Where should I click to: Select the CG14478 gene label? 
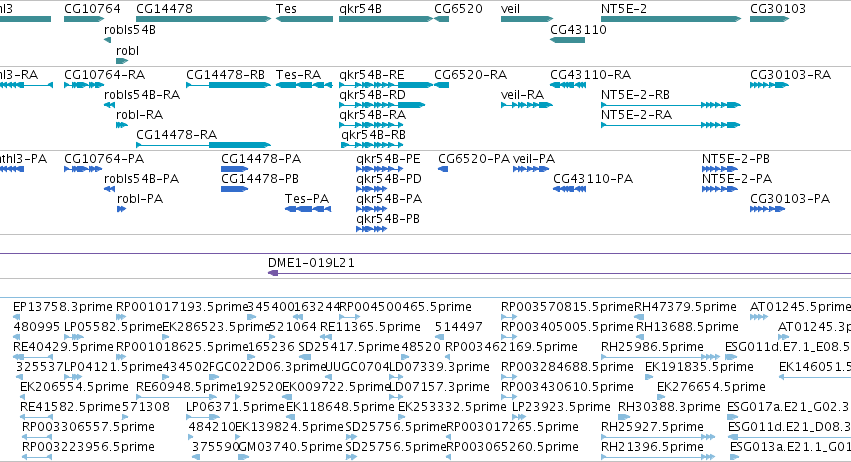point(164,9)
